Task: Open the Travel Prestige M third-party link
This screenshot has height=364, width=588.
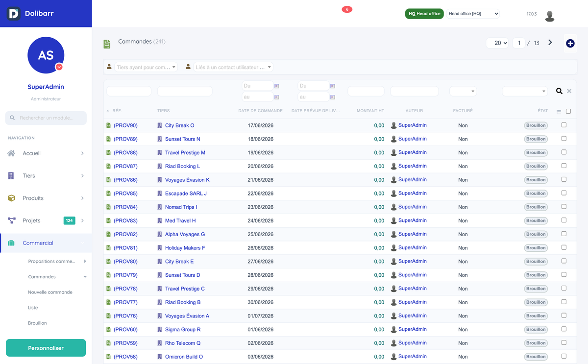Action: [x=185, y=153]
